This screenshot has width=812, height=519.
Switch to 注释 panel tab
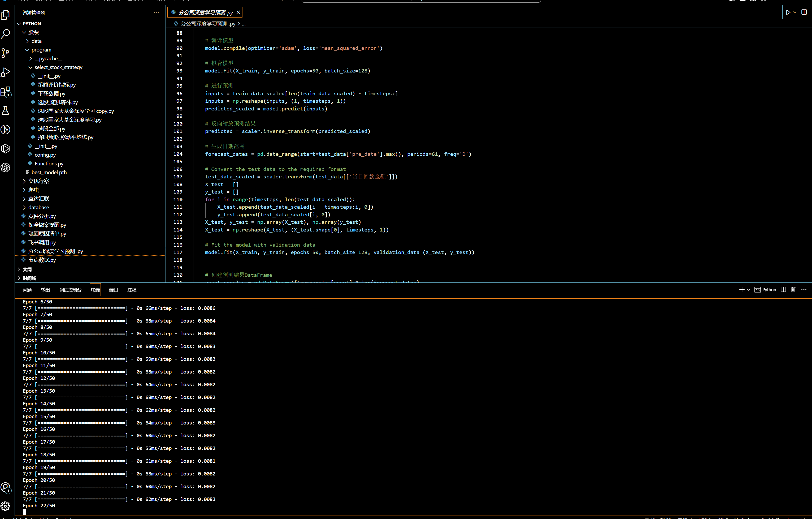click(132, 290)
